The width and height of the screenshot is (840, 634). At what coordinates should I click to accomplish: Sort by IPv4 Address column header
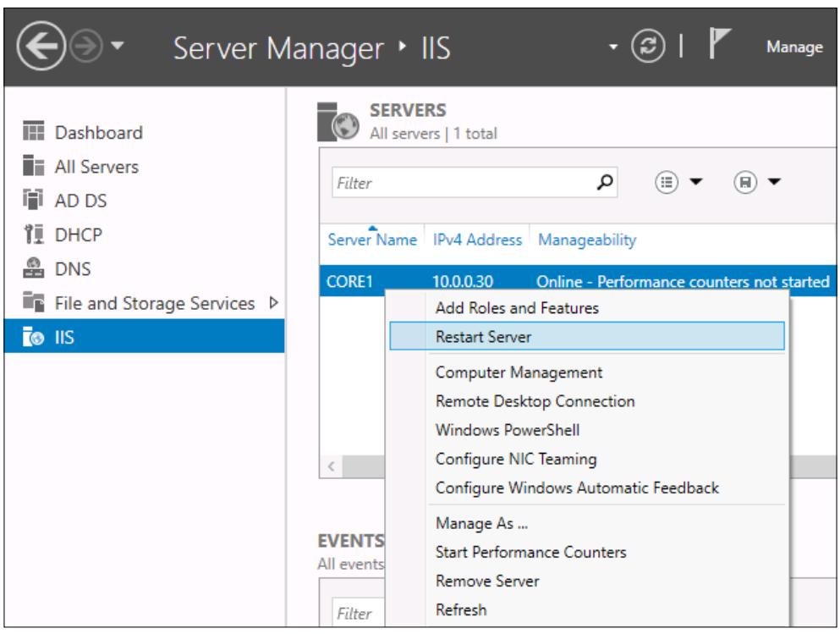click(477, 240)
